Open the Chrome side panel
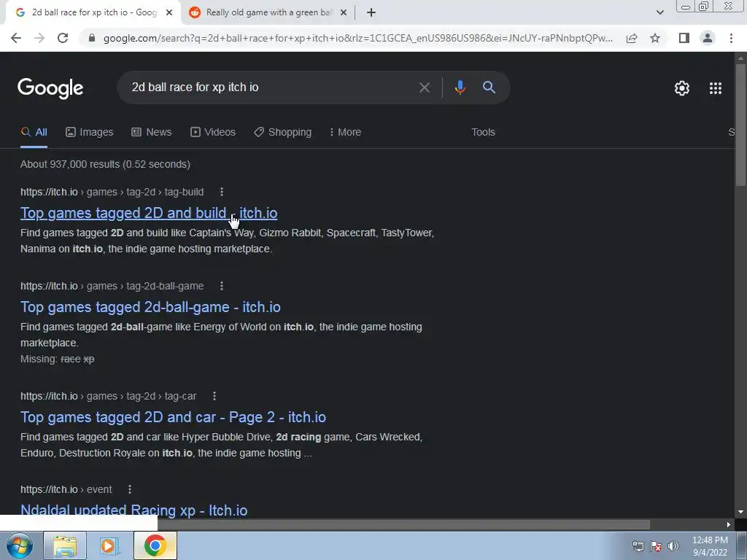 [684, 38]
